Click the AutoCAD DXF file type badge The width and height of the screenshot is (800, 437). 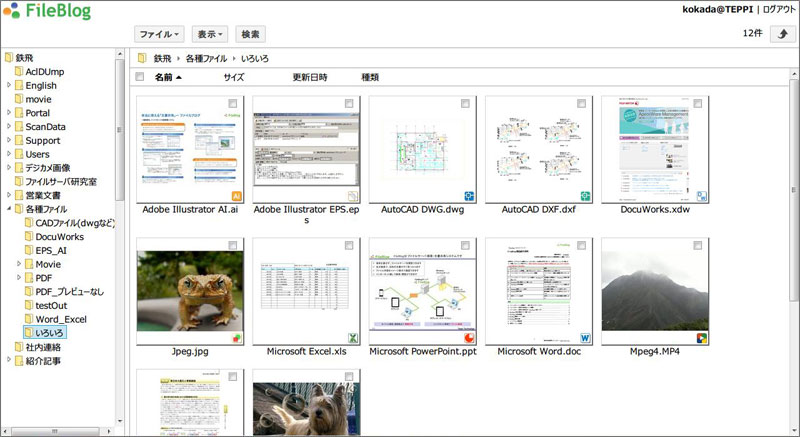(x=586, y=196)
